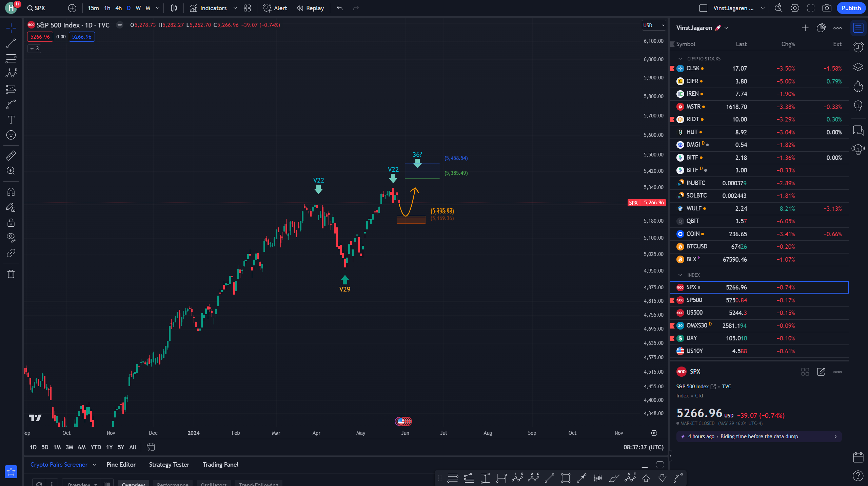
Task: Toggle lock all drawing tools
Action: (11, 223)
